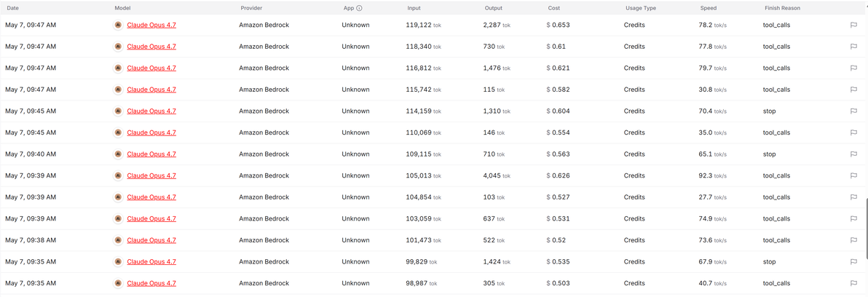
Task: Flag the row costing $0.61
Action: [x=853, y=47]
